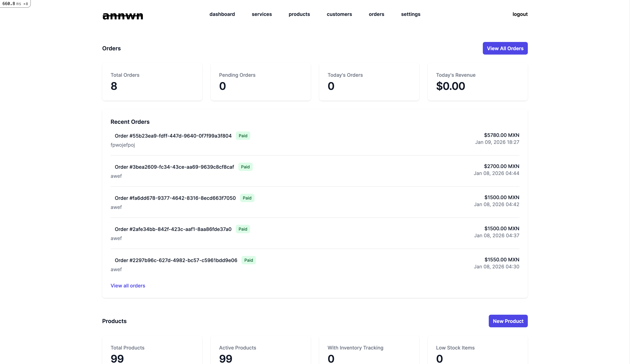
Task: Open the orders page from navigation
Action: point(376,14)
